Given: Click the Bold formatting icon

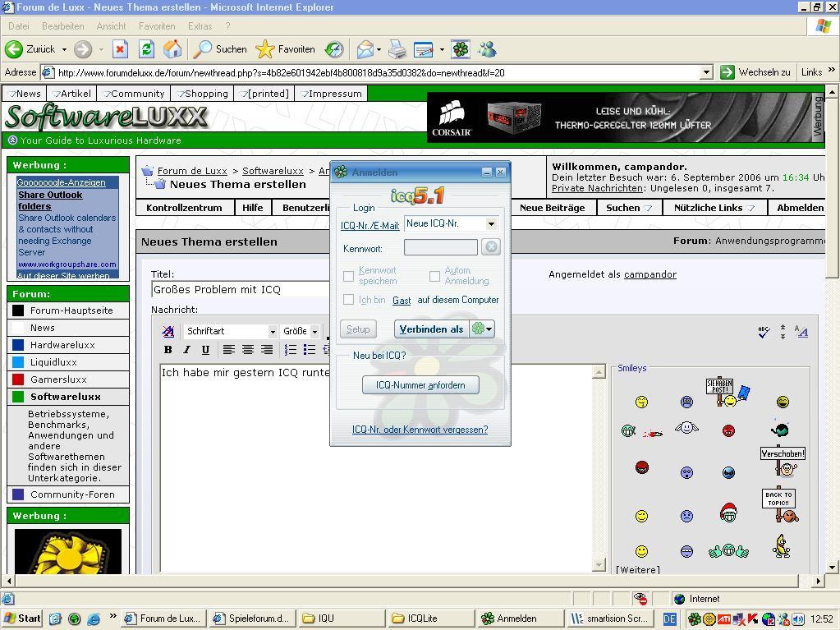Looking at the screenshot, I should (168, 350).
